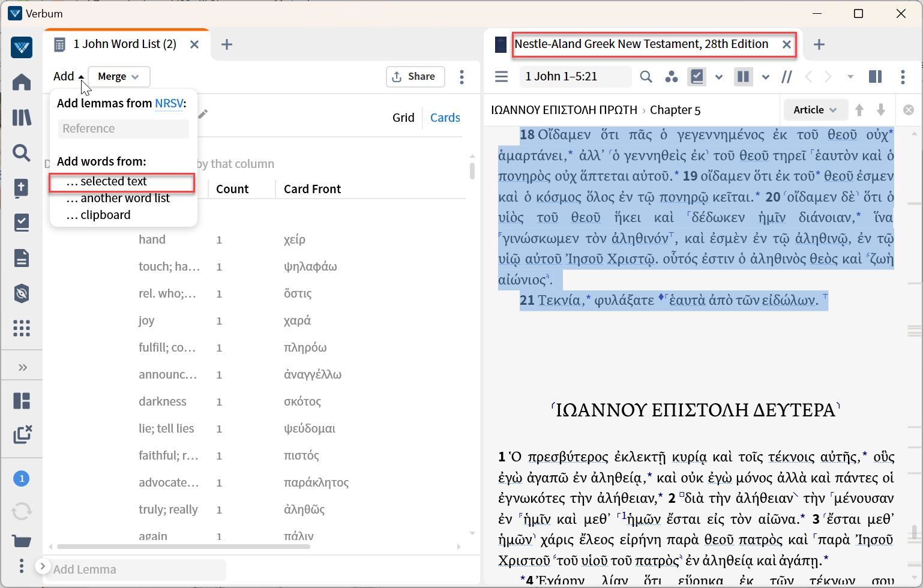Viewport: 923px width, 588px height.
Task: Switch to Grid view
Action: (x=403, y=118)
